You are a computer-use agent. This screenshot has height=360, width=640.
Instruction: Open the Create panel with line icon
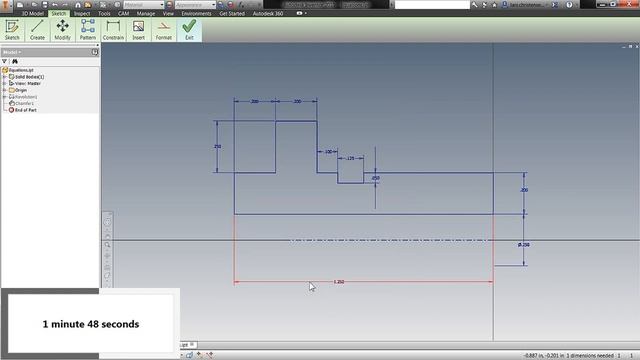pos(37,29)
